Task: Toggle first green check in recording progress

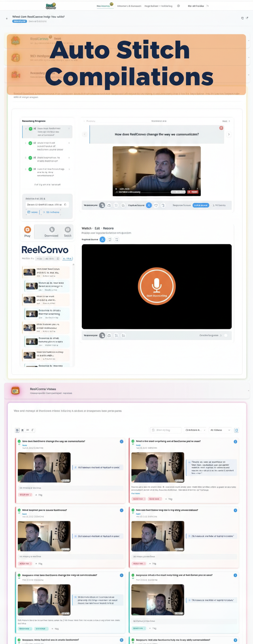Action: tap(30, 129)
